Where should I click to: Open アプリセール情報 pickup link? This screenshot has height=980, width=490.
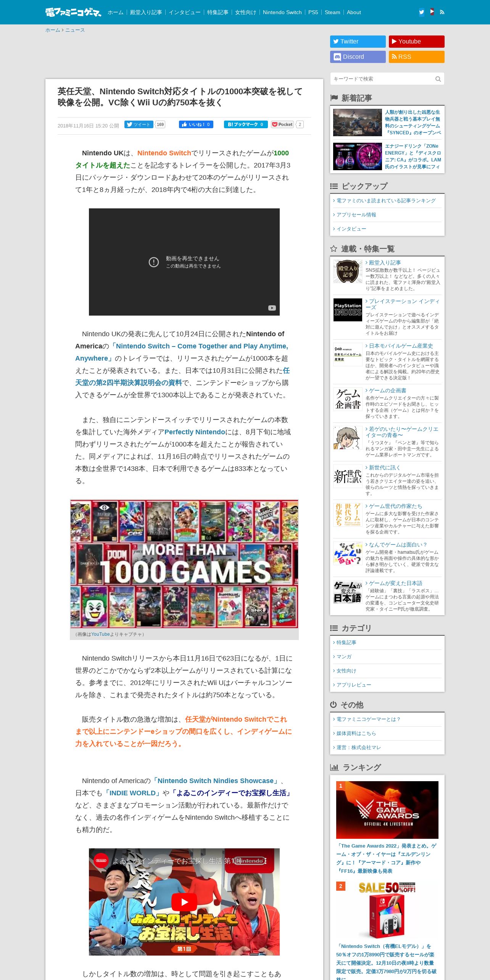coord(356,215)
